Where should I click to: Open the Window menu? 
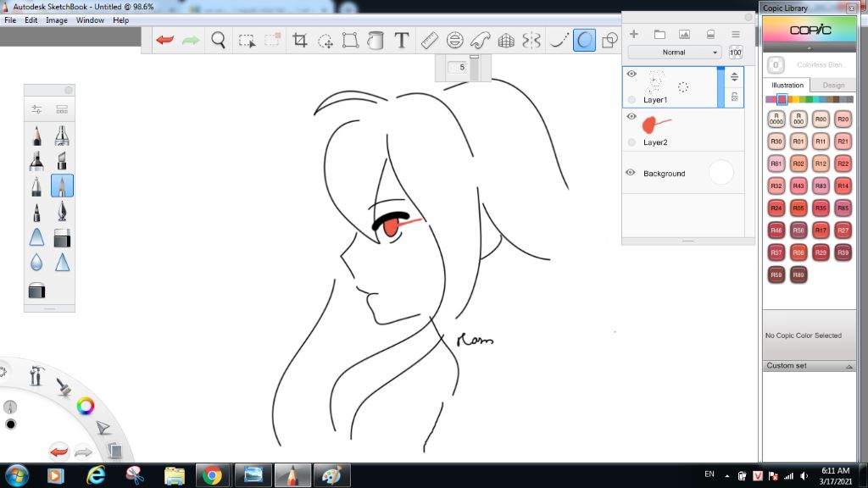[90, 20]
